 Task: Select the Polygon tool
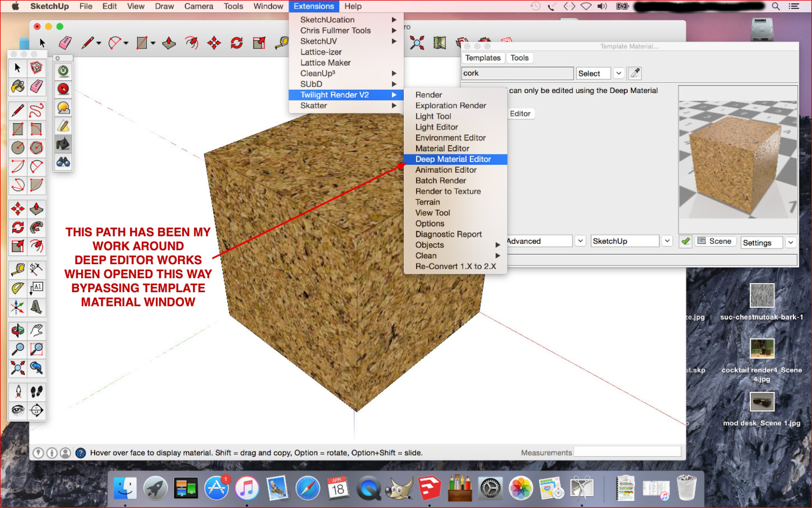coord(37,147)
